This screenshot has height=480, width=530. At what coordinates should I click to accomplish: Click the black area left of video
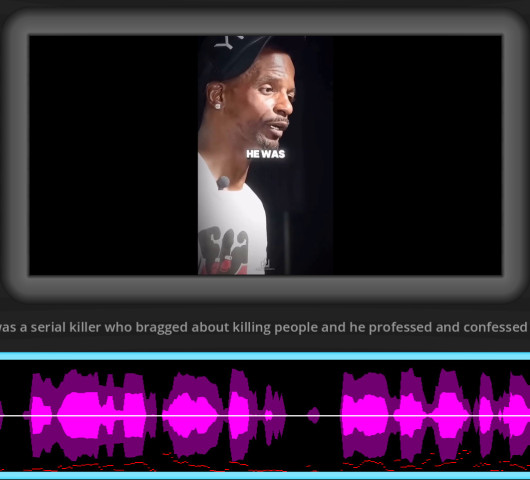(114, 155)
